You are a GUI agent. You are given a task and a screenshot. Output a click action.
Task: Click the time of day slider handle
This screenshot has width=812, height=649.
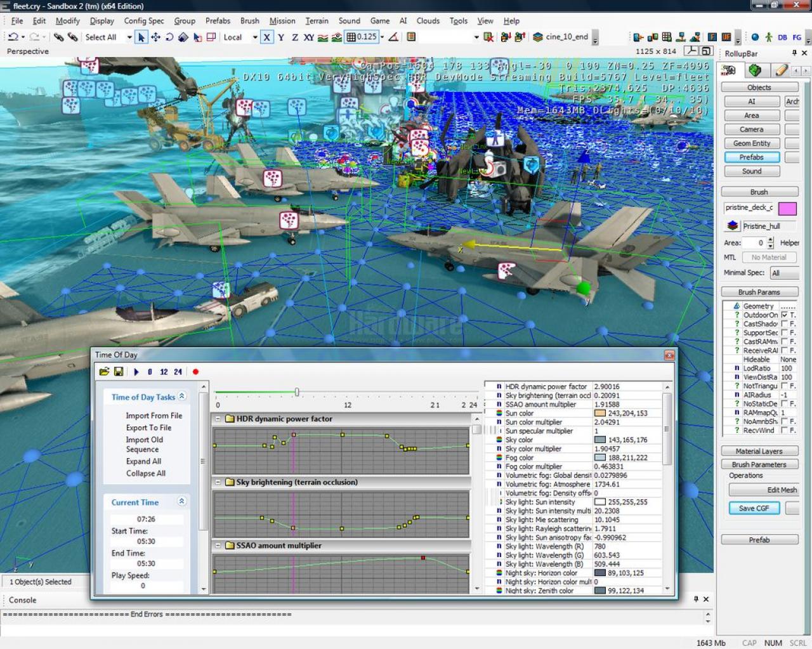coord(297,392)
